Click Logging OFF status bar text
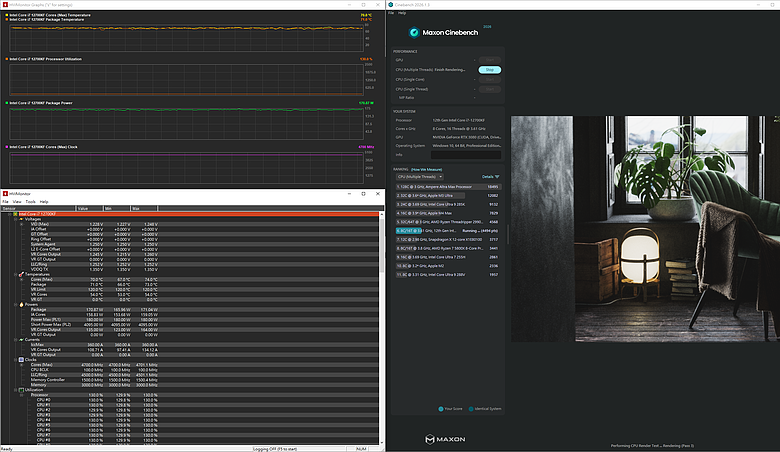780x452 pixels. (x=275, y=449)
